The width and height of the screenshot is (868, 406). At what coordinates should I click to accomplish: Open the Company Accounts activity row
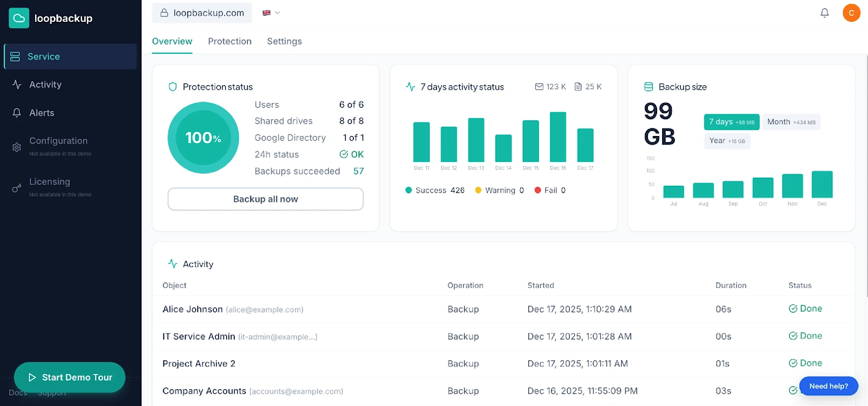pyautogui.click(x=503, y=391)
